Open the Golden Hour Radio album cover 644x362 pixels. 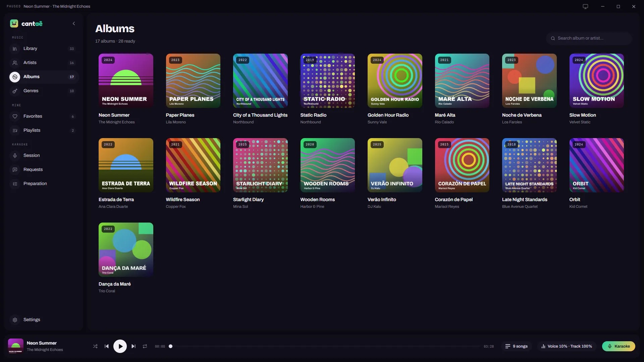coord(395,81)
